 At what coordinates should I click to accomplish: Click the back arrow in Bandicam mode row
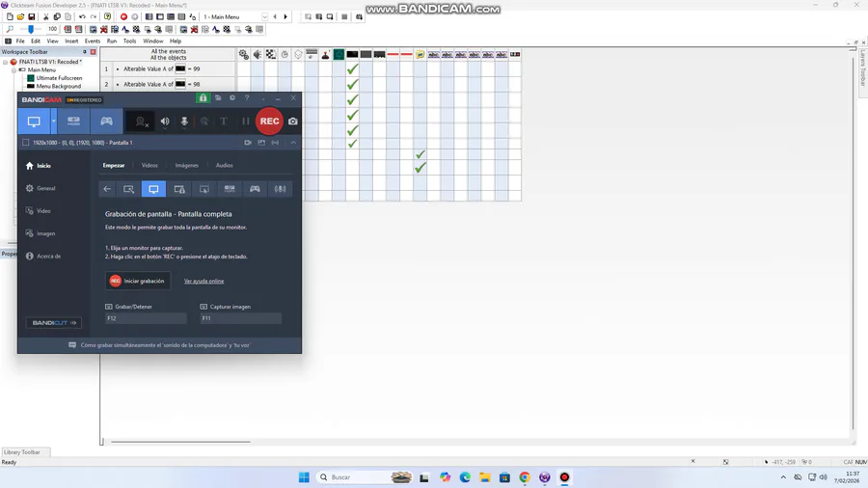pyautogui.click(x=107, y=189)
